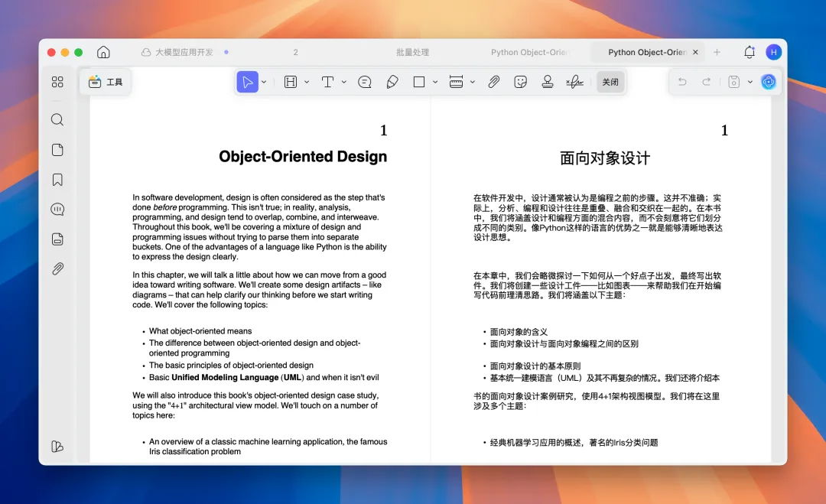The width and height of the screenshot is (826, 504).
Task: Click bullet The basic principles of object-oriented design
Action: (x=231, y=365)
